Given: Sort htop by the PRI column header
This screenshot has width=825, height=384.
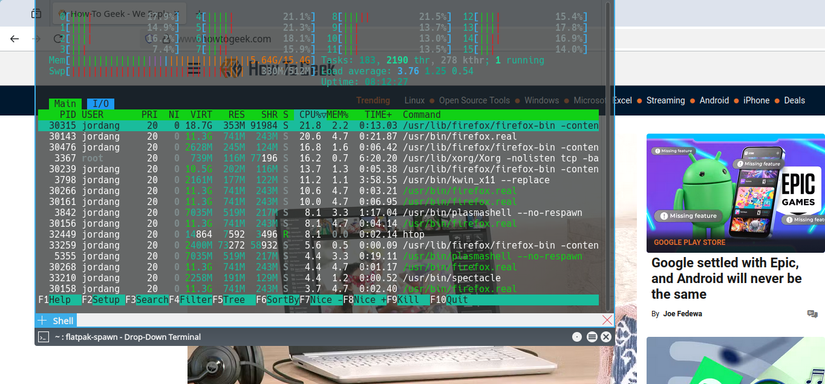Looking at the screenshot, I should (149, 115).
